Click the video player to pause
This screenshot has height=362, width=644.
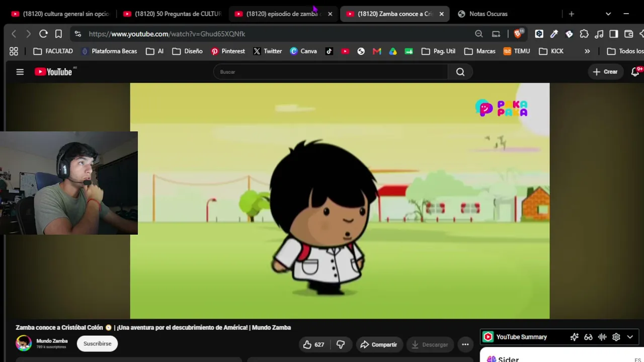coord(340,201)
